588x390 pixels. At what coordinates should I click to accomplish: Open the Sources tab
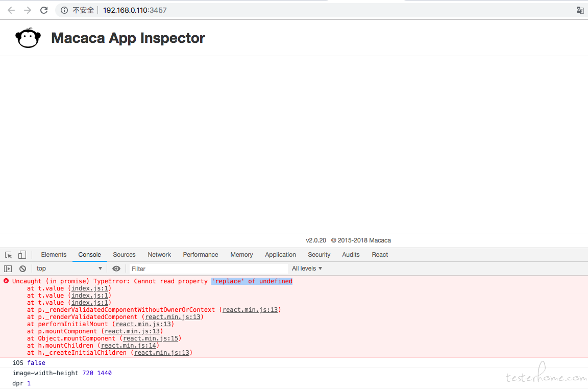point(124,255)
